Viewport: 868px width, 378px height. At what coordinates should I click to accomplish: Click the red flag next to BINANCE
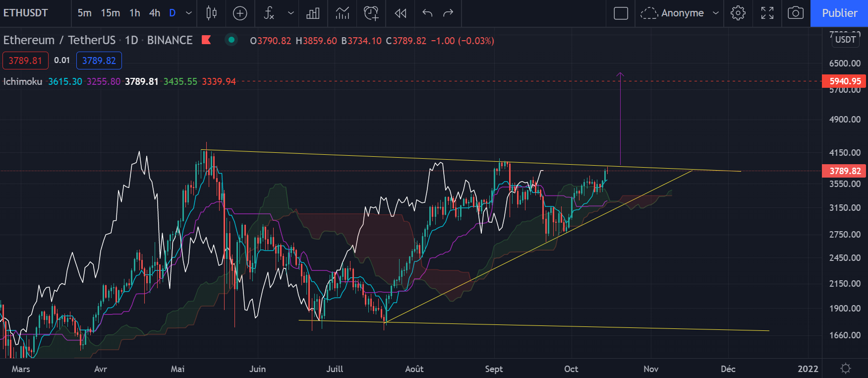point(206,40)
